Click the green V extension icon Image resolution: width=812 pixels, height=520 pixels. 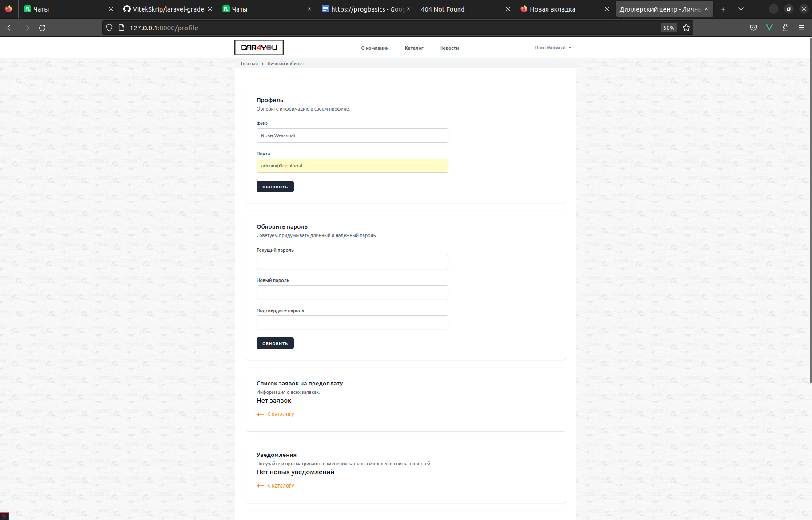769,28
